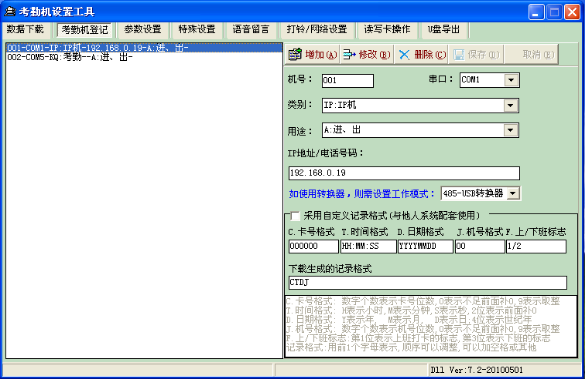Screen dimensions: 585x379
Task: Click the IP address field 192.168.0.19
Action: click(404, 173)
